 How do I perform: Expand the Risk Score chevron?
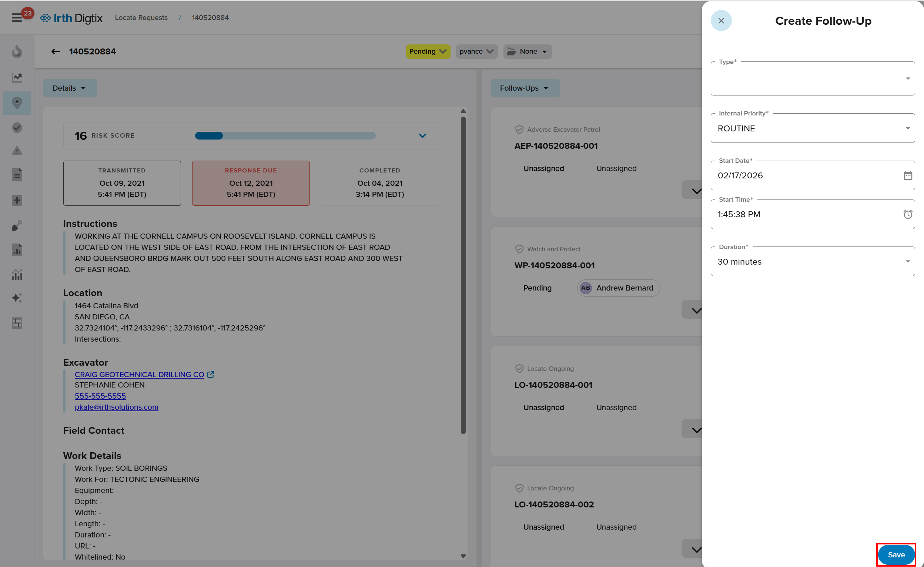point(422,136)
